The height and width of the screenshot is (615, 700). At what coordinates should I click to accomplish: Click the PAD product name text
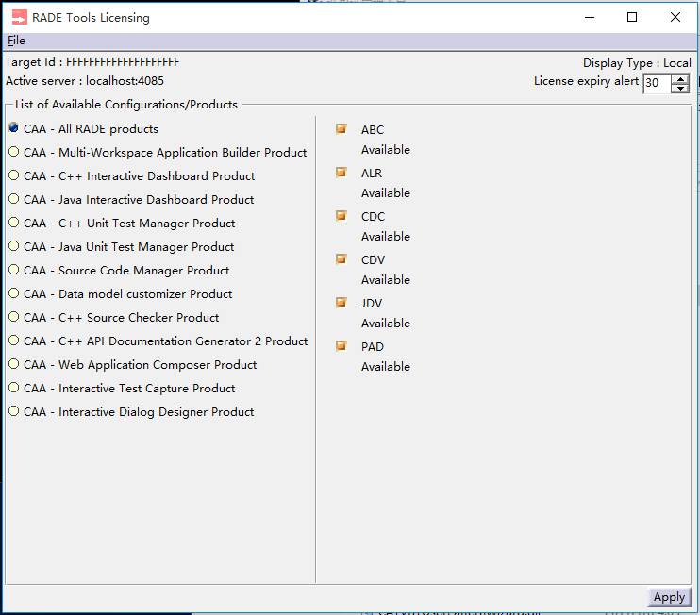coord(373,347)
